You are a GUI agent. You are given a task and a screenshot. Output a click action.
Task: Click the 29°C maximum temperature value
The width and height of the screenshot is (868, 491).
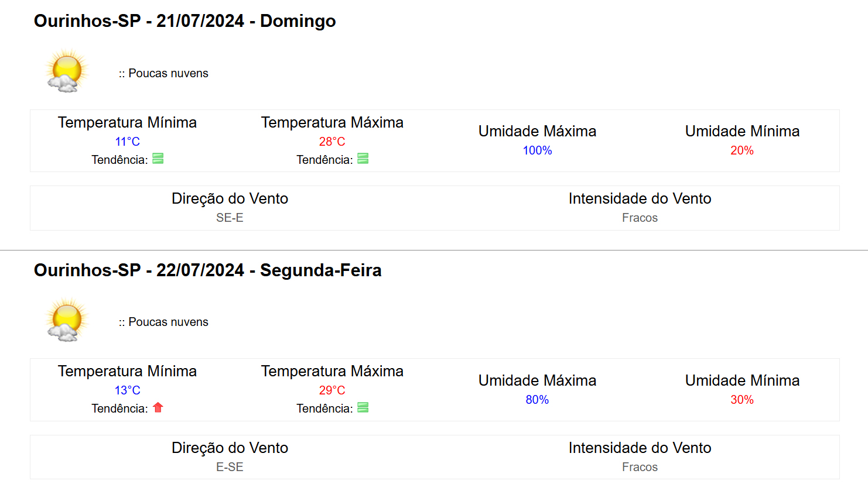pyautogui.click(x=332, y=390)
